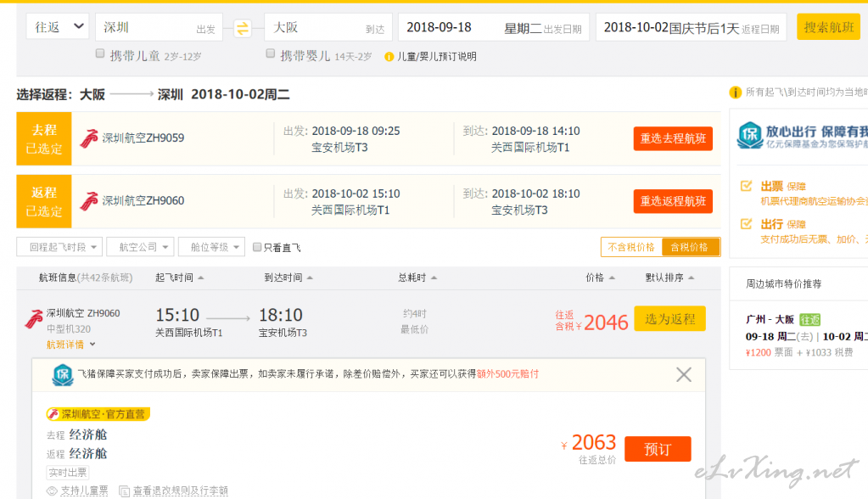Open 航空公司 airline filter dropdown
Viewport: 868px width, 499px height.
[x=140, y=247]
